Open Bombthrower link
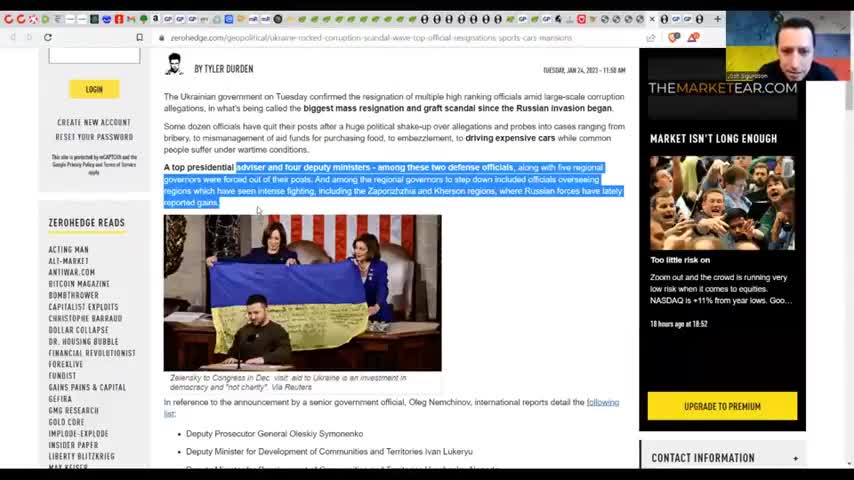Image resolution: width=854 pixels, height=480 pixels. [x=74, y=295]
